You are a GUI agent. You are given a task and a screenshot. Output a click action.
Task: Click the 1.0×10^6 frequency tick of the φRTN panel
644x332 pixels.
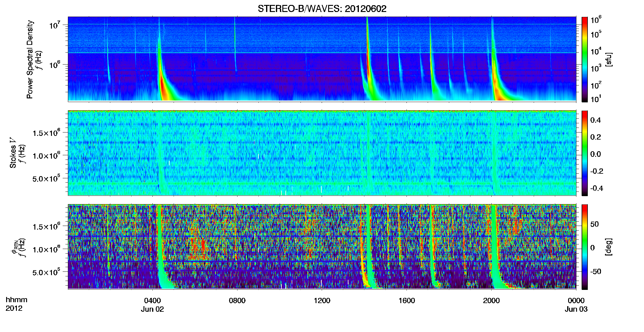(46, 249)
